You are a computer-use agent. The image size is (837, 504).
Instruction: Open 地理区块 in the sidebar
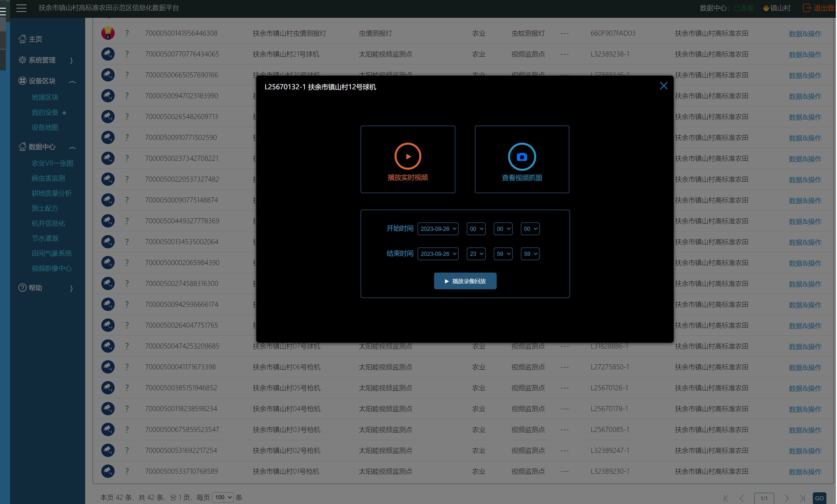point(45,97)
